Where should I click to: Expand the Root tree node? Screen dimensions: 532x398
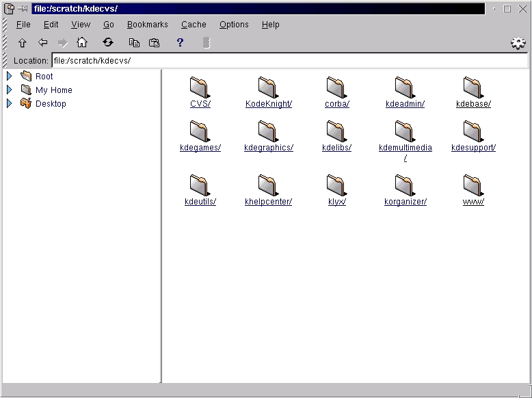(x=10, y=76)
